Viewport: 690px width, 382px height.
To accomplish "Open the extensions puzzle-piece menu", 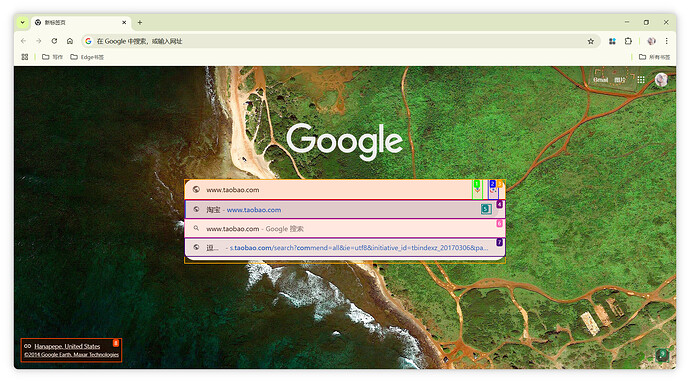I will 628,41.
